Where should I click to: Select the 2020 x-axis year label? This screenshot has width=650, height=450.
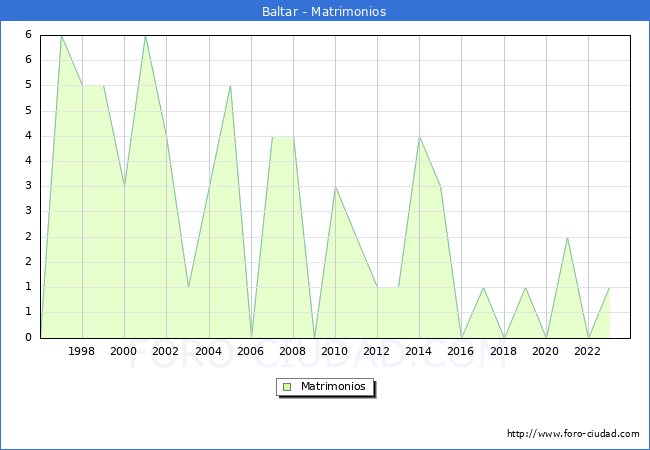[546, 351]
